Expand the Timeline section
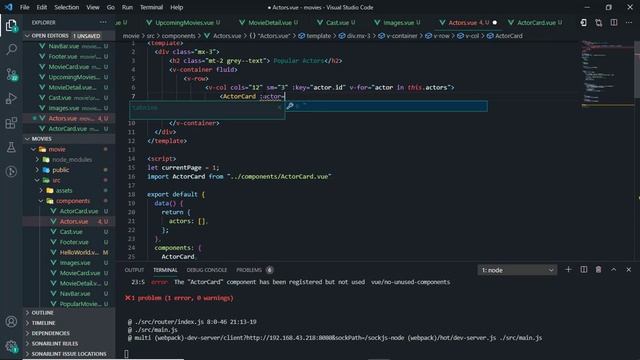 pos(69,323)
